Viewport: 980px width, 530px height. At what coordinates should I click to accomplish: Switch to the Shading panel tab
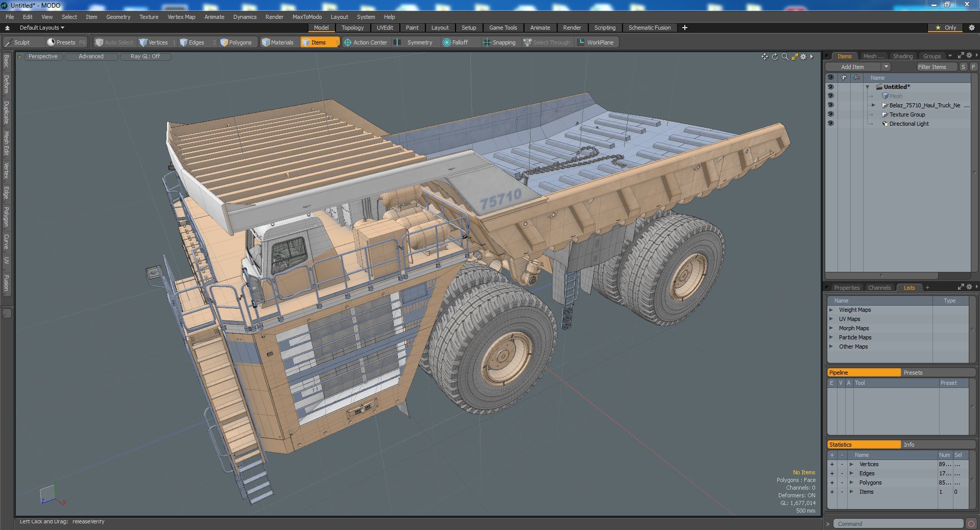[902, 56]
